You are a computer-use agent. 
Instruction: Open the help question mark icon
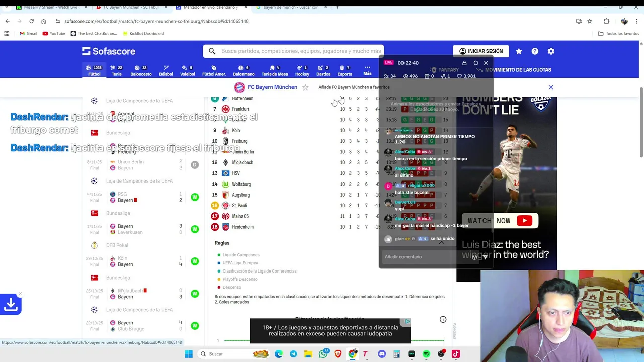(x=535, y=51)
